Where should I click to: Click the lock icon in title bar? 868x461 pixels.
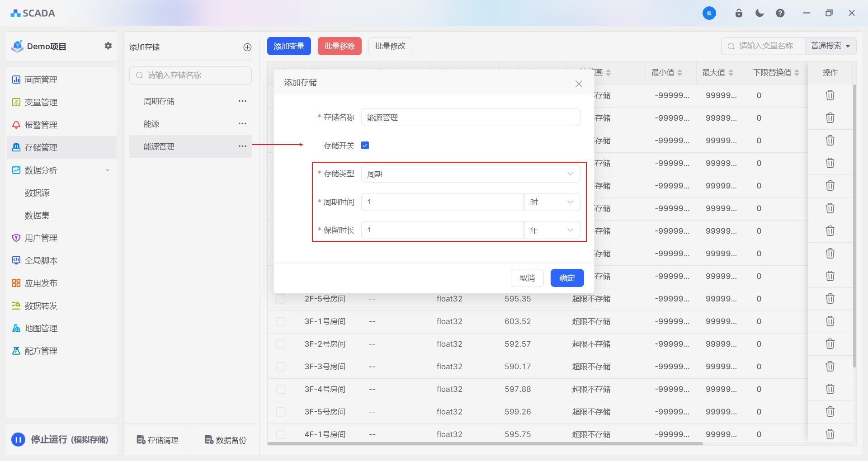tap(739, 13)
